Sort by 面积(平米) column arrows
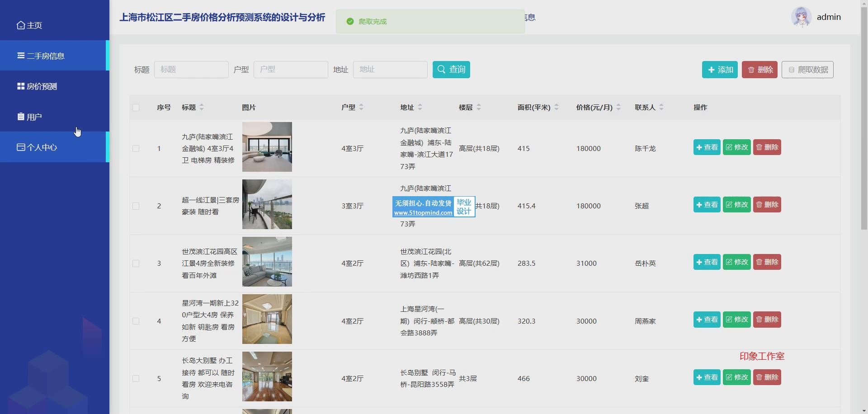Image resolution: width=868 pixels, height=414 pixels. pos(557,108)
